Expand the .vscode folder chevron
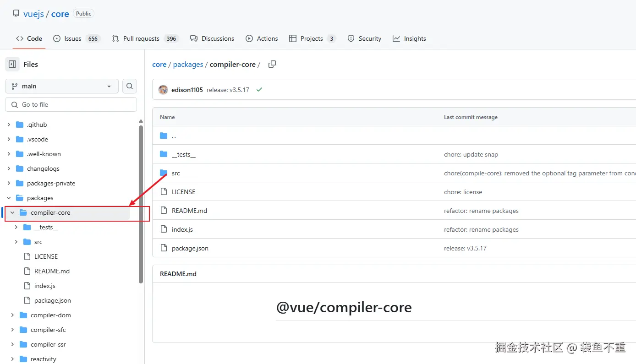Viewport: 636px width, 364px height. [9, 139]
